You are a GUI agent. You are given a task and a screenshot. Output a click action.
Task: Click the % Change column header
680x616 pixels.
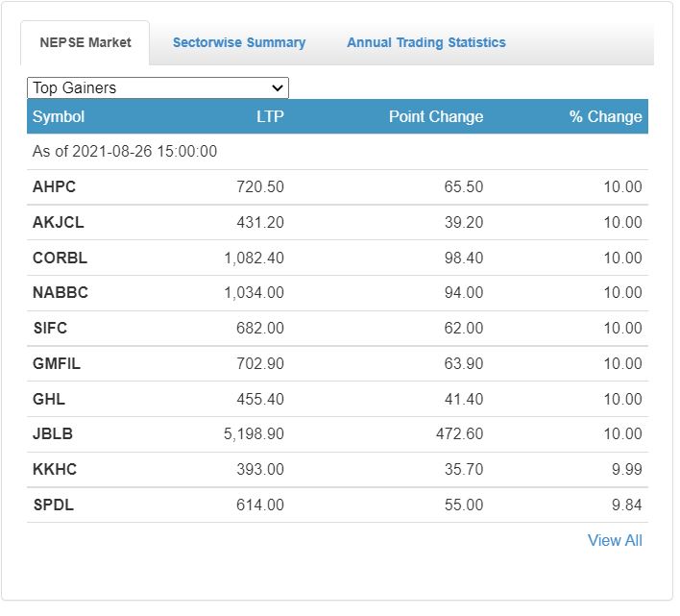[605, 116]
